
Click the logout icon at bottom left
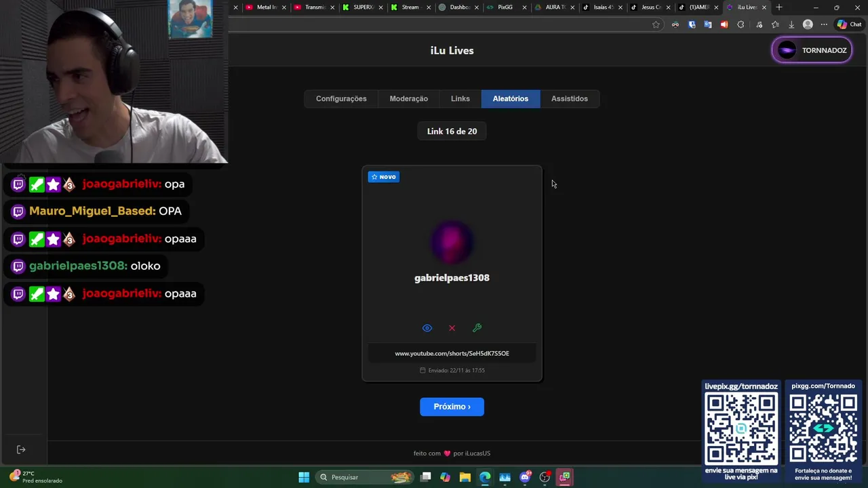(21, 449)
